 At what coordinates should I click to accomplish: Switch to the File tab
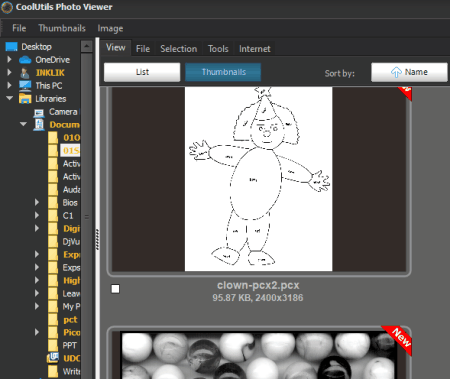tap(143, 49)
